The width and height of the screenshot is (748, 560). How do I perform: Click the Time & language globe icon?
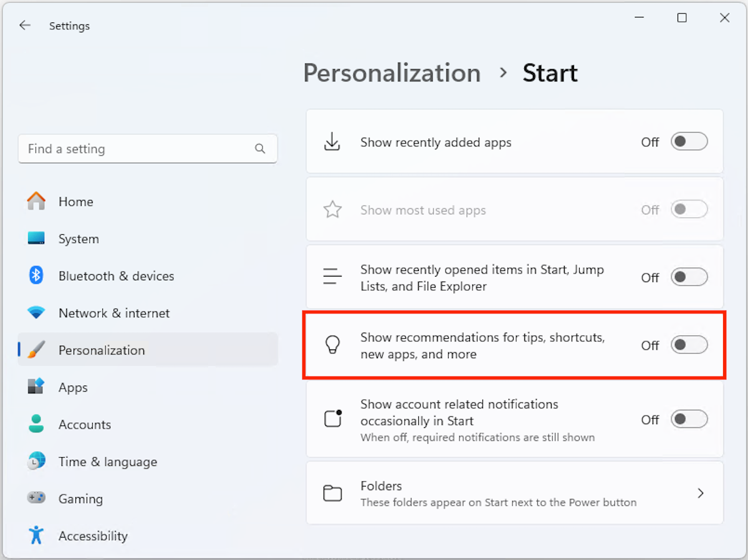click(x=36, y=462)
